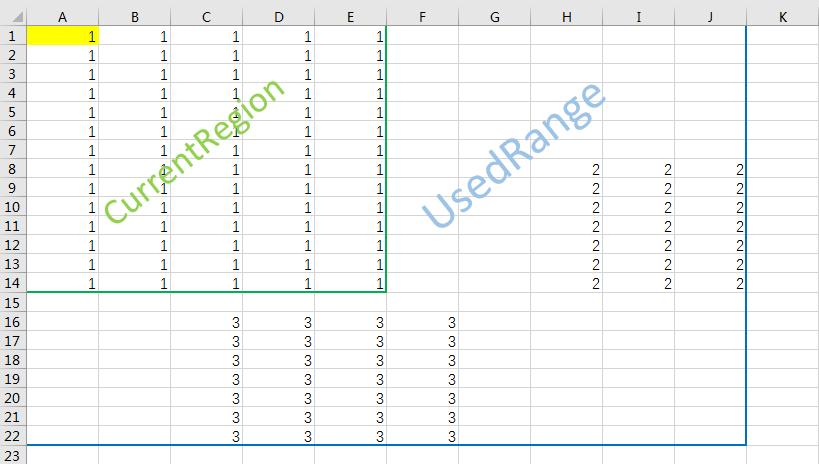Select cell J14 containing 2
The width and height of the screenshot is (819, 464).
(x=711, y=283)
